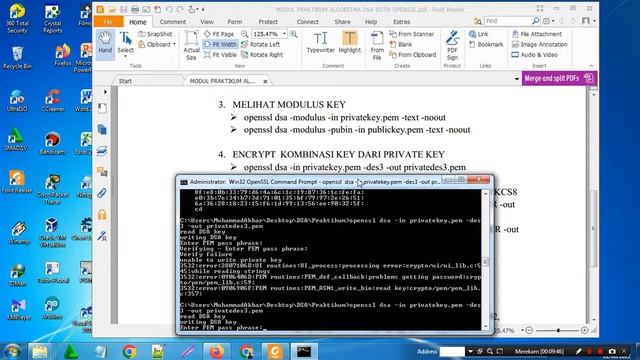This screenshot has height=360, width=640.
Task: Create a Blank PDF
Action: pyautogui.click(x=400, y=44)
